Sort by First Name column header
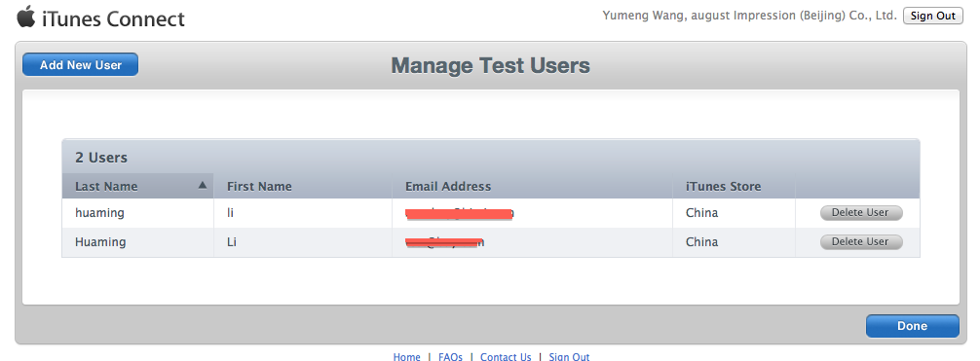The width and height of the screenshot is (980, 361). click(x=259, y=186)
